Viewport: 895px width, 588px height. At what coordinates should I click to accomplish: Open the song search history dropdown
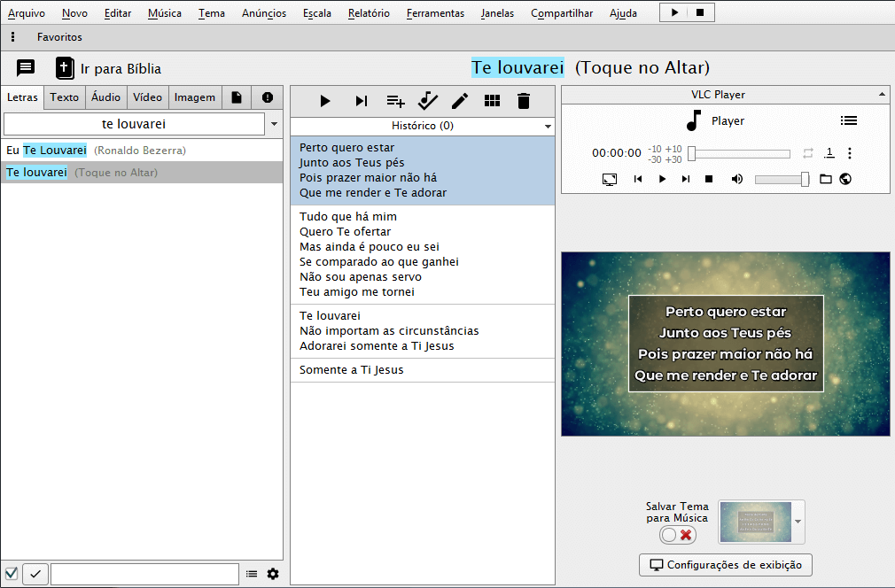tap(274, 125)
